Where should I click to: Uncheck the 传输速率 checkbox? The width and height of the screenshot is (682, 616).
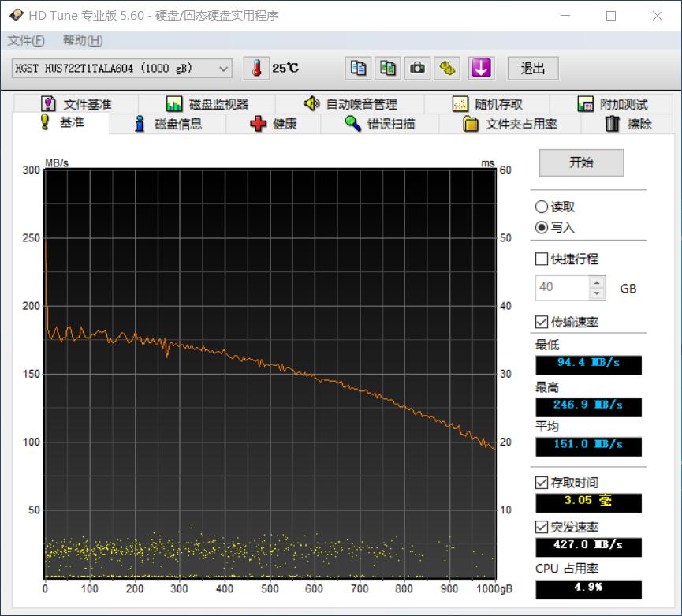(542, 323)
